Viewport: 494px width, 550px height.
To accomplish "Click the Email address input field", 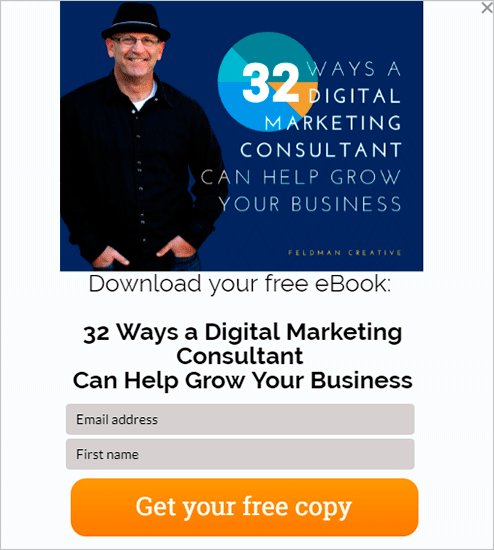I will (x=240, y=419).
